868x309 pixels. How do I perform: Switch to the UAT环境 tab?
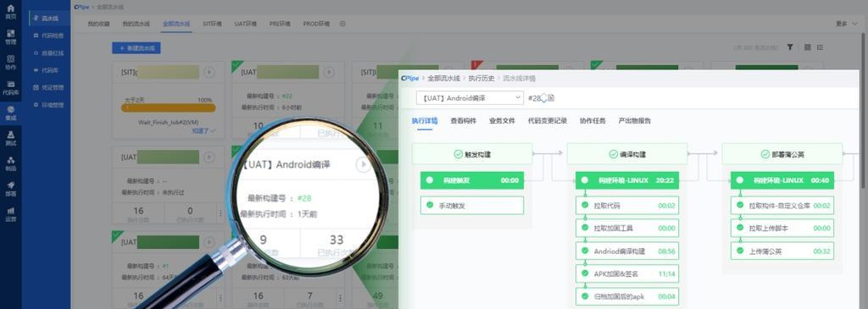tap(246, 24)
